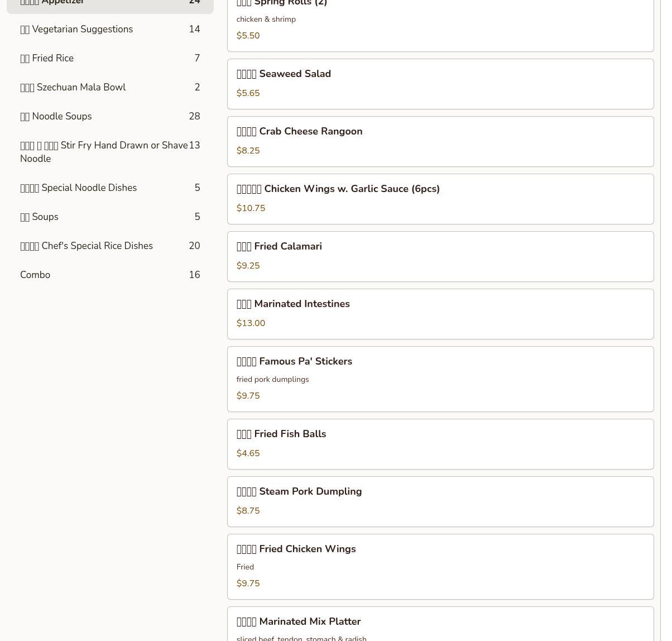Open the Fried Chicken Wings item

440,566
